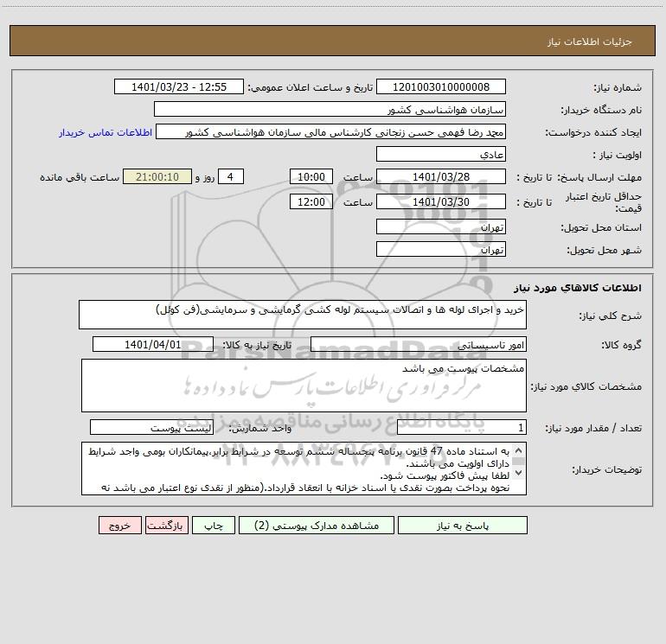Click delivery city field تهران

441,250
